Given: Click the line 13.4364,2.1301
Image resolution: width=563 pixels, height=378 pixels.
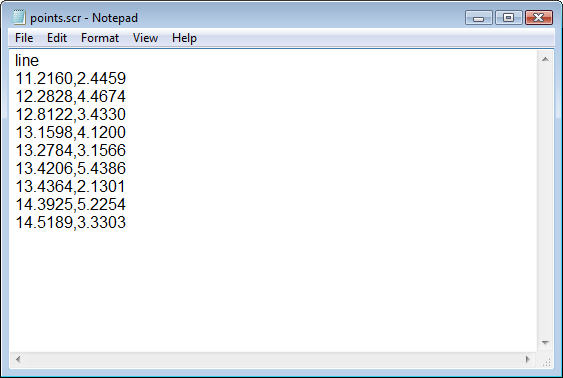Looking at the screenshot, I should [71, 186].
